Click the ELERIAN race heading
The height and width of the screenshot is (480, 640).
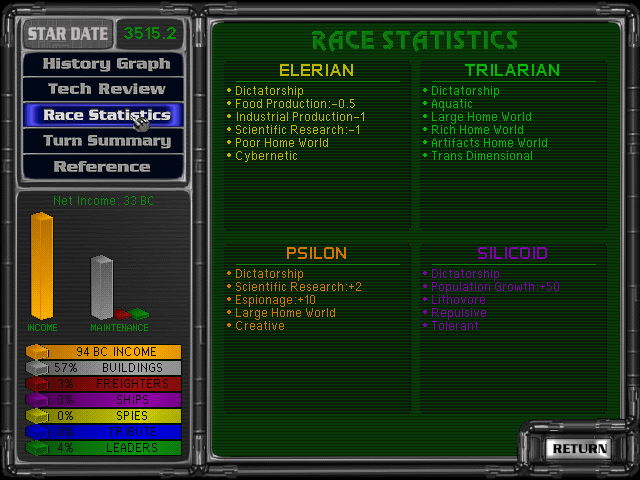pos(316,70)
